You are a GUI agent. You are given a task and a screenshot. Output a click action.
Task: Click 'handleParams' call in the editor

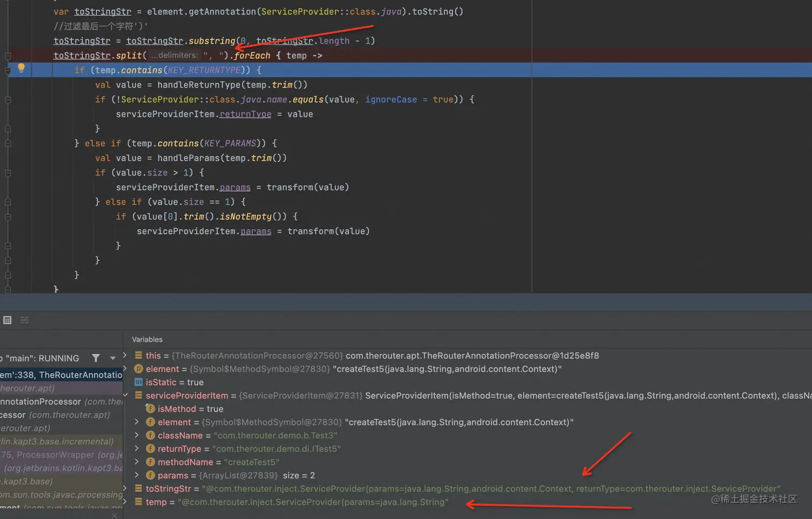coord(189,158)
